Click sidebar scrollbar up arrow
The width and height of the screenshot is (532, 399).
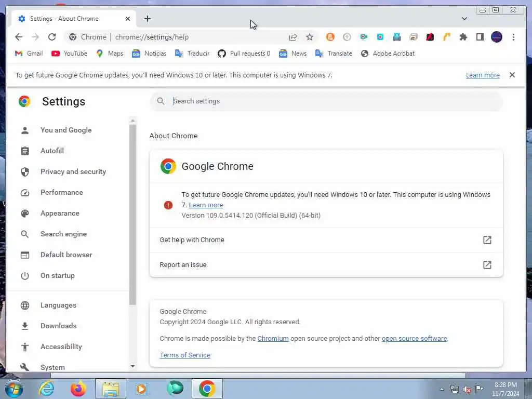click(x=132, y=121)
